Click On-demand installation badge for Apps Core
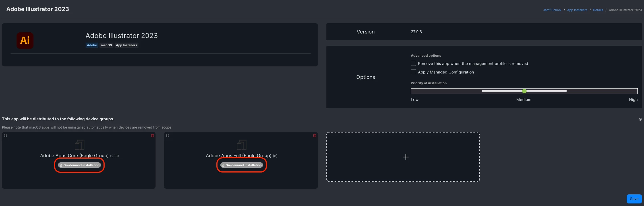The image size is (644, 206). click(x=79, y=165)
